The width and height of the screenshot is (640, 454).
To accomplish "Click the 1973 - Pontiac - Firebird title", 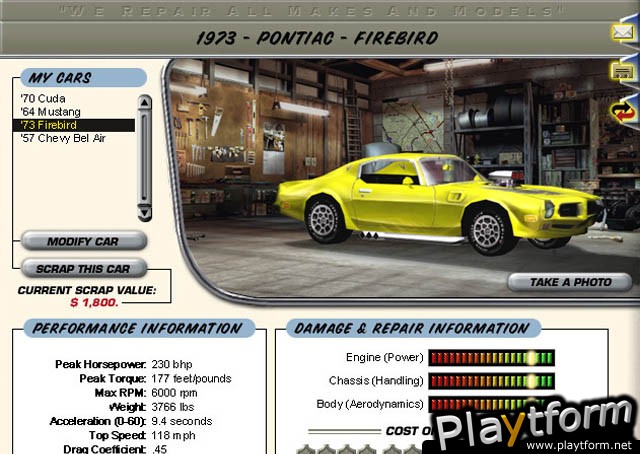I will tap(317, 38).
